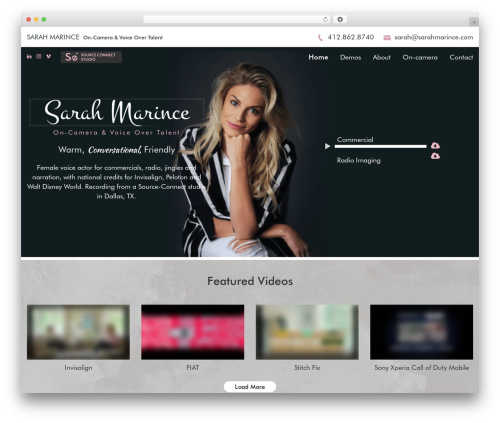The image size is (500, 423).
Task: Click SARAH MARINCE site title in header
Action: [x=53, y=37]
